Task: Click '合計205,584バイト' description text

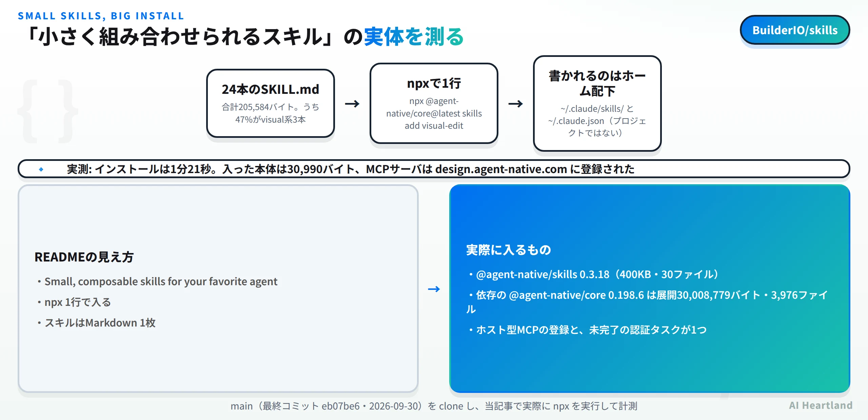Action: [x=271, y=113]
